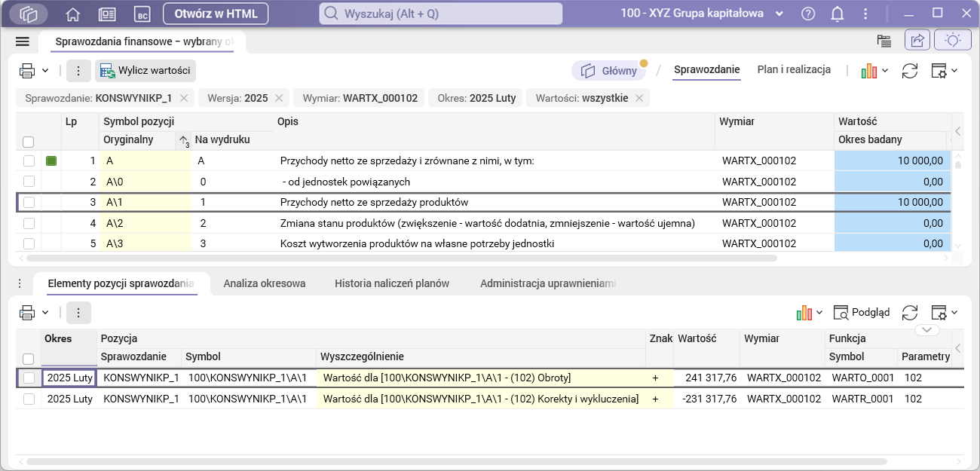Click the help question mark icon
This screenshot has width=980, height=471.
(x=808, y=14)
